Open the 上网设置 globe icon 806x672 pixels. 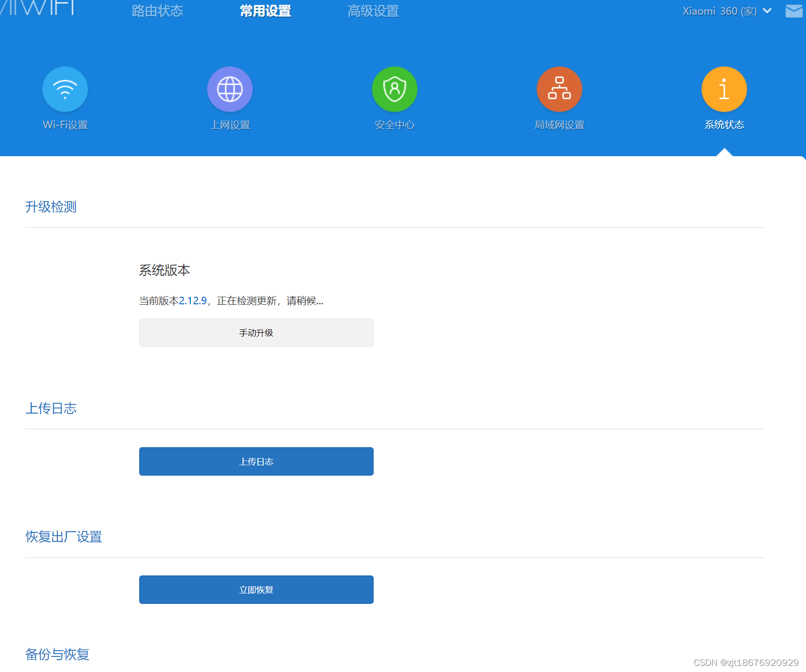[230, 89]
